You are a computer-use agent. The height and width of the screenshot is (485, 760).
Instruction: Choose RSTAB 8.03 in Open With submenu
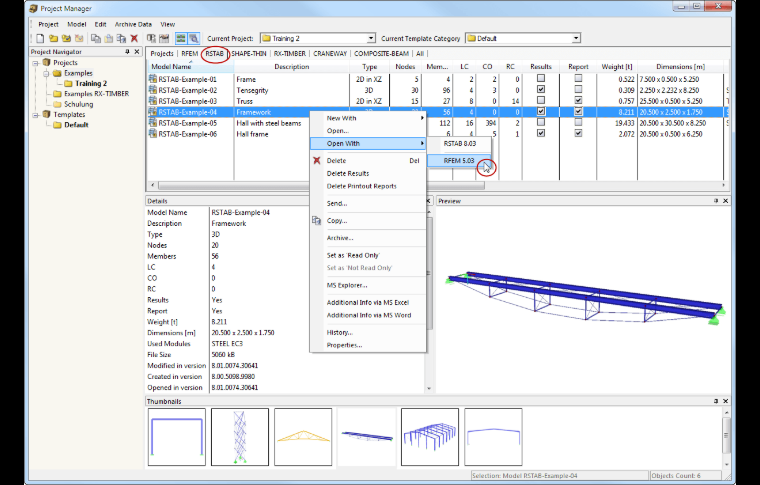pyautogui.click(x=459, y=143)
